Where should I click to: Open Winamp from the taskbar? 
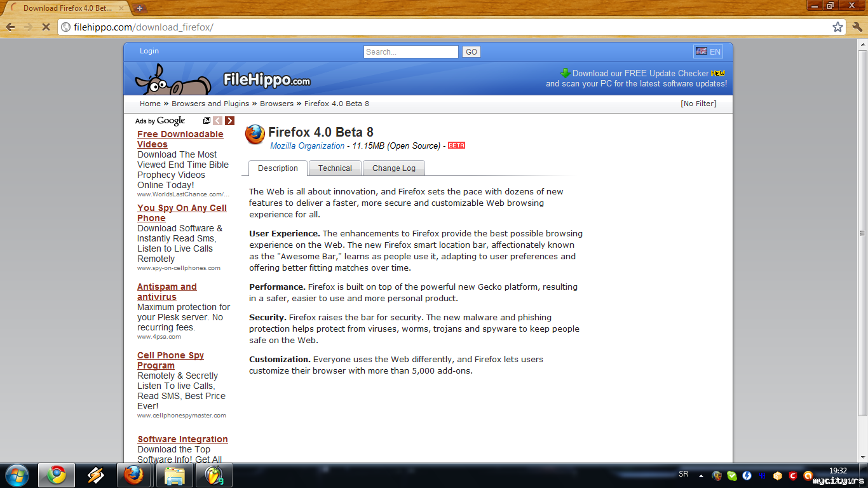coord(95,475)
